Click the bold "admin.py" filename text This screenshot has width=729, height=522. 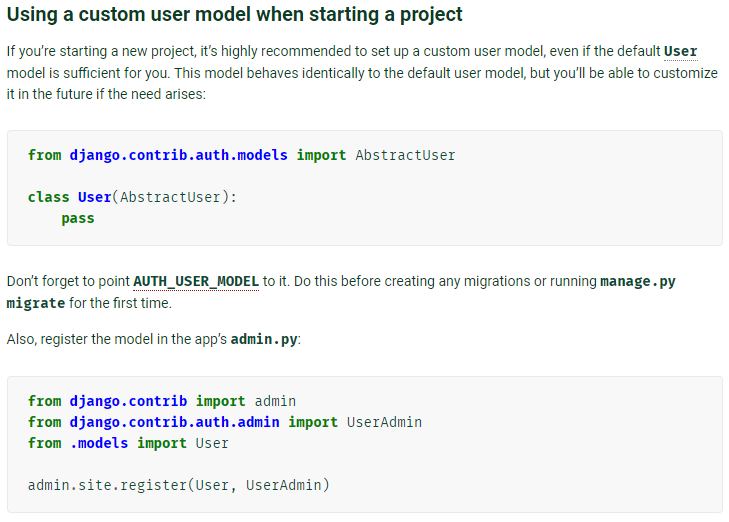(x=264, y=339)
